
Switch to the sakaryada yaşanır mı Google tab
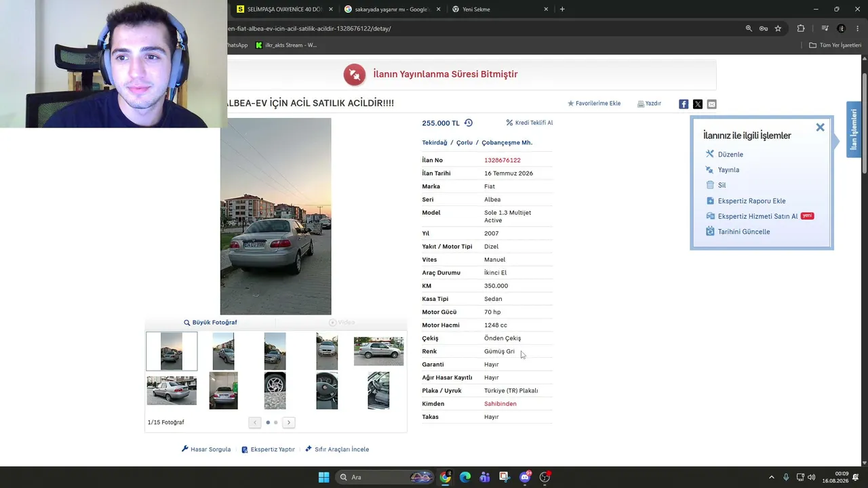coord(392,9)
